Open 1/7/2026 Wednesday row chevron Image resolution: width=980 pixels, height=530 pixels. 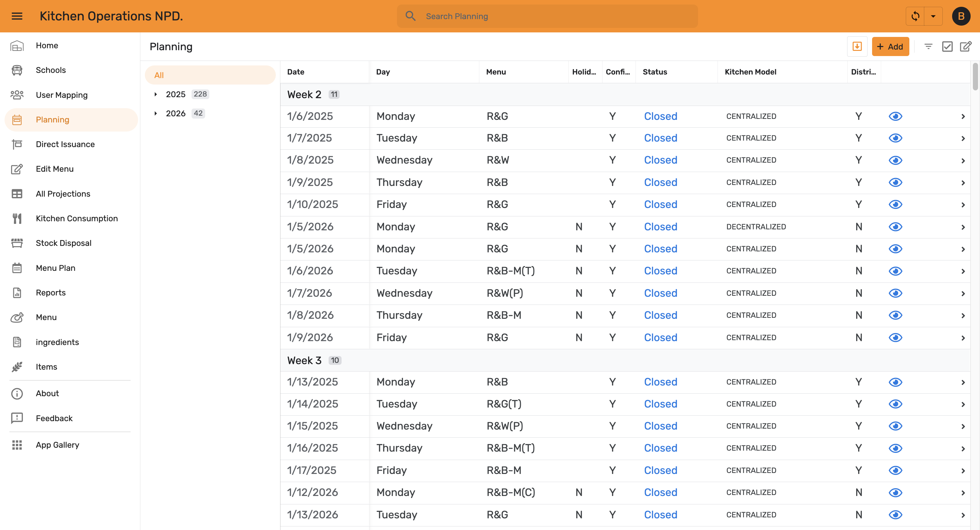coord(963,294)
